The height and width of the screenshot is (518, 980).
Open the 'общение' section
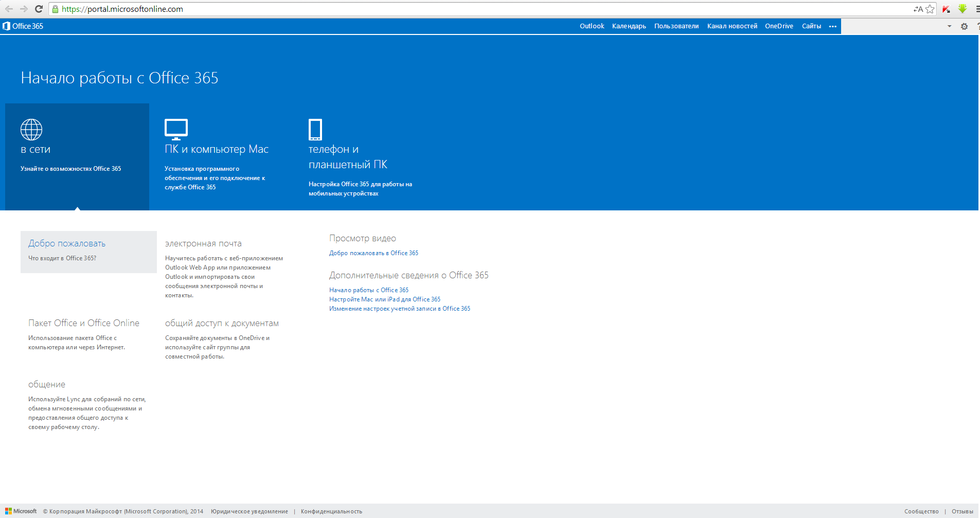(x=47, y=384)
